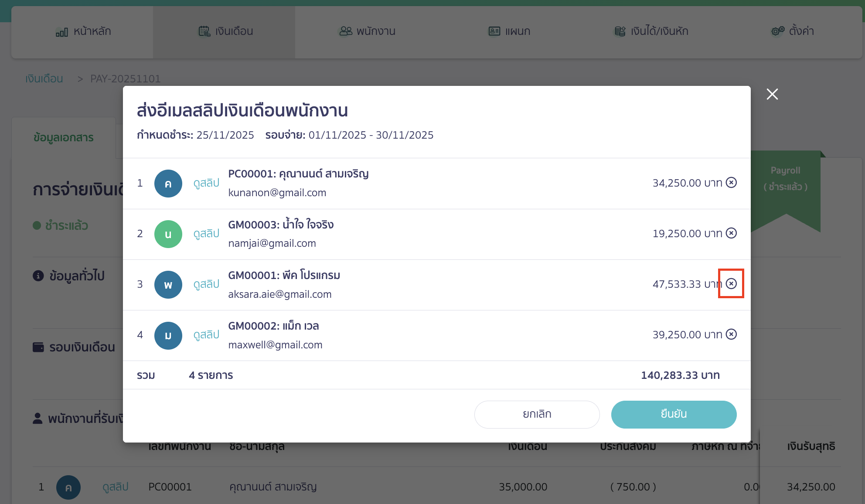Remove GM00001 พีค โปรแกรม from recipients
865x504 pixels.
(731, 283)
